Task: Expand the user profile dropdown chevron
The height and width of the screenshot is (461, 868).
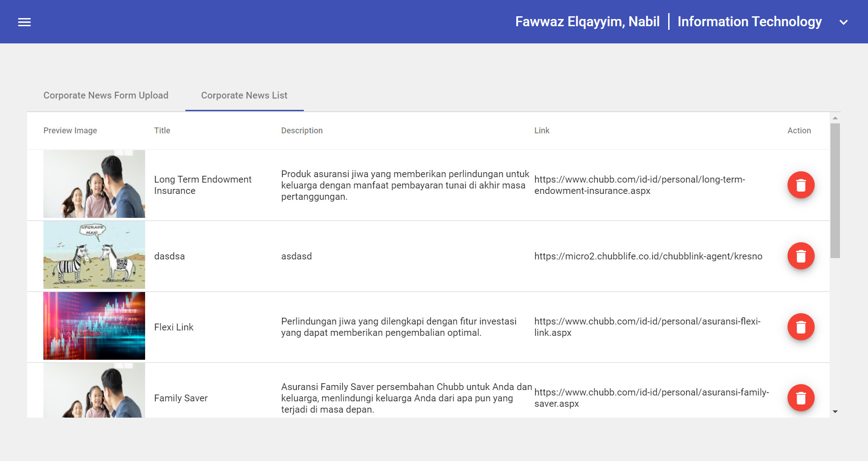Action: click(x=843, y=22)
